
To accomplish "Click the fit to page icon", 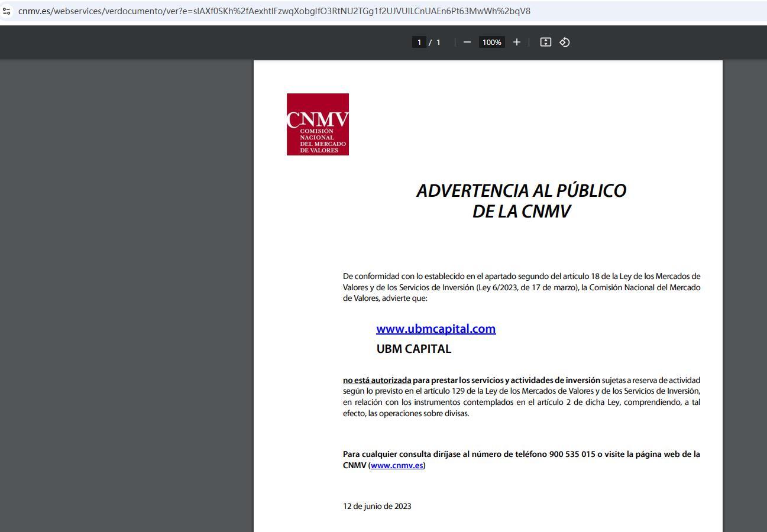I will [x=546, y=42].
